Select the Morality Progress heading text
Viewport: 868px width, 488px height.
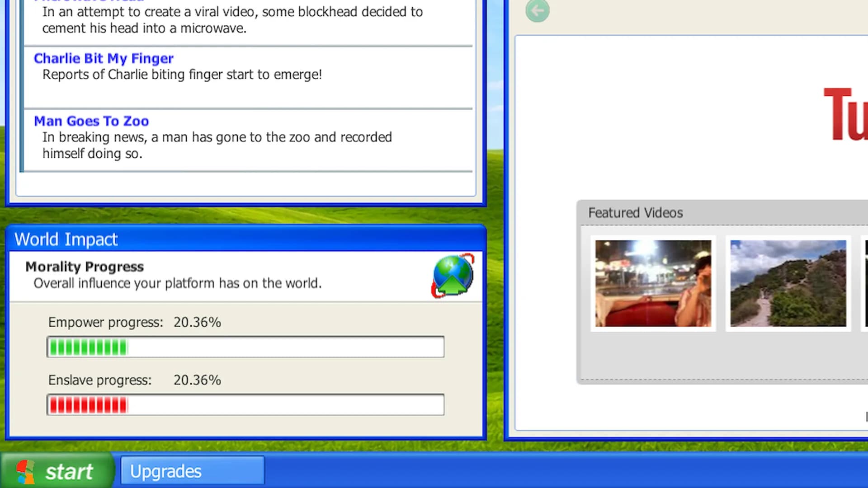tap(85, 267)
